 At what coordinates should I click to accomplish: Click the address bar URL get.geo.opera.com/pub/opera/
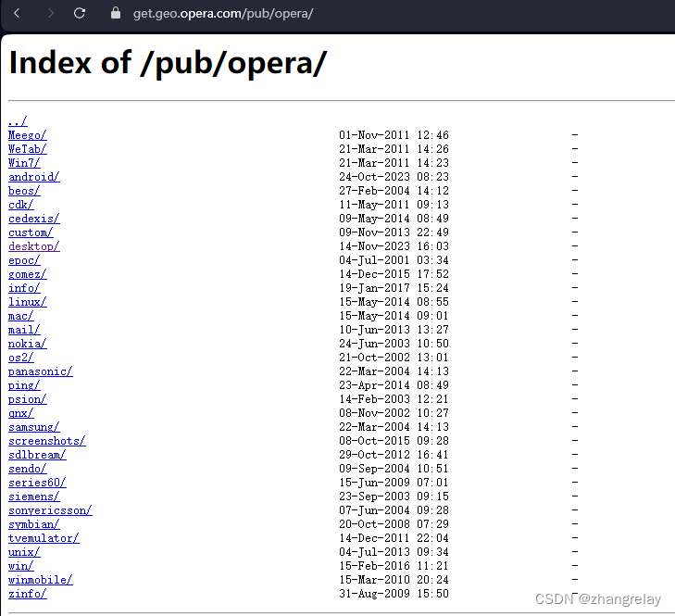(223, 14)
